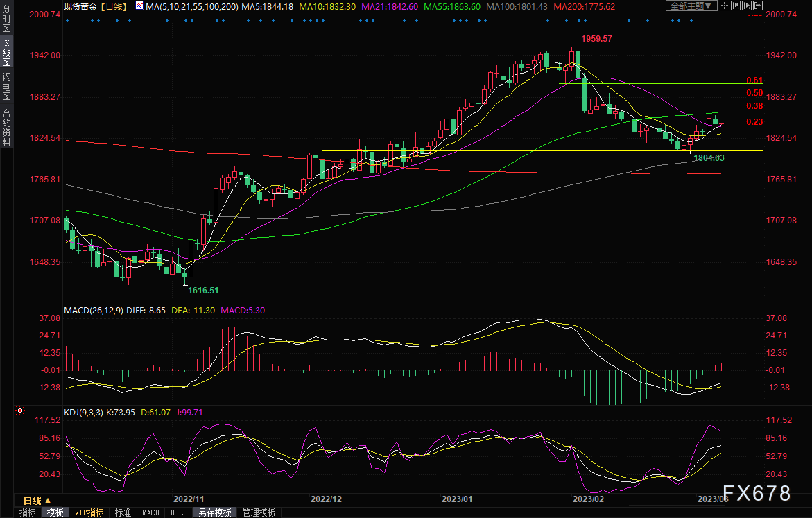Click the 1616.51 low price label
This screenshot has height=518, width=812.
[x=203, y=290]
